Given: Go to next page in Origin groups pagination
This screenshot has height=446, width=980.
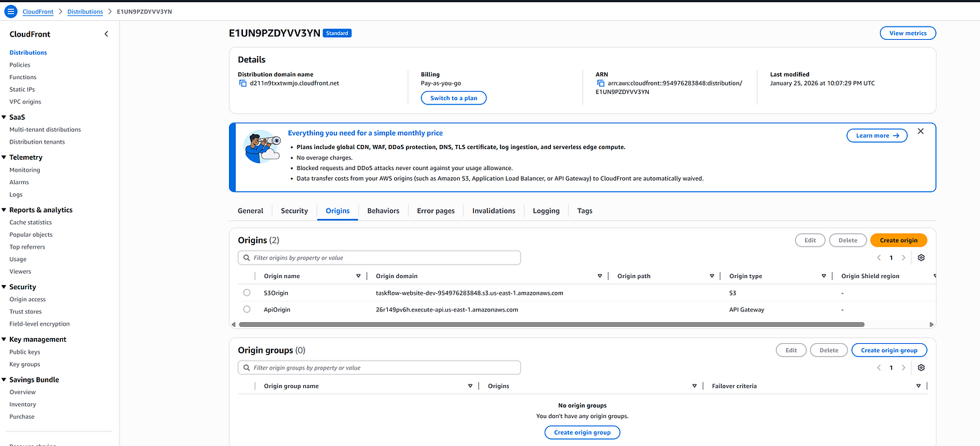Looking at the screenshot, I should (904, 368).
